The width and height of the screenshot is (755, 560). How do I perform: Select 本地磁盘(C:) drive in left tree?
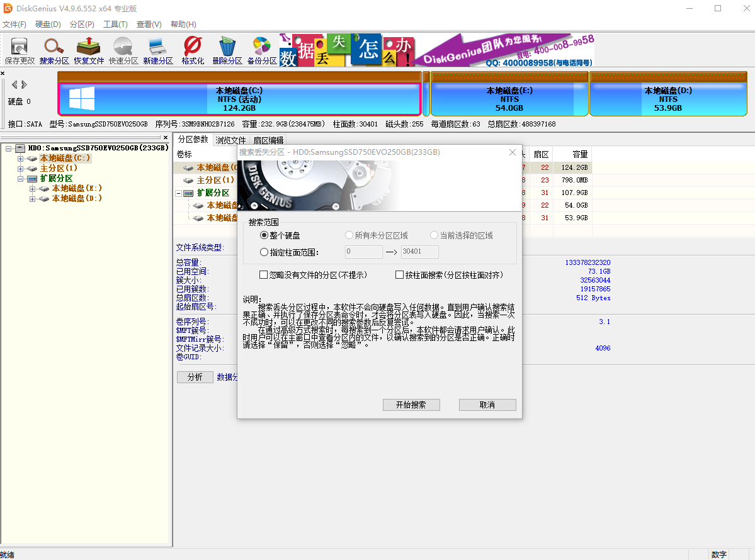[64, 158]
